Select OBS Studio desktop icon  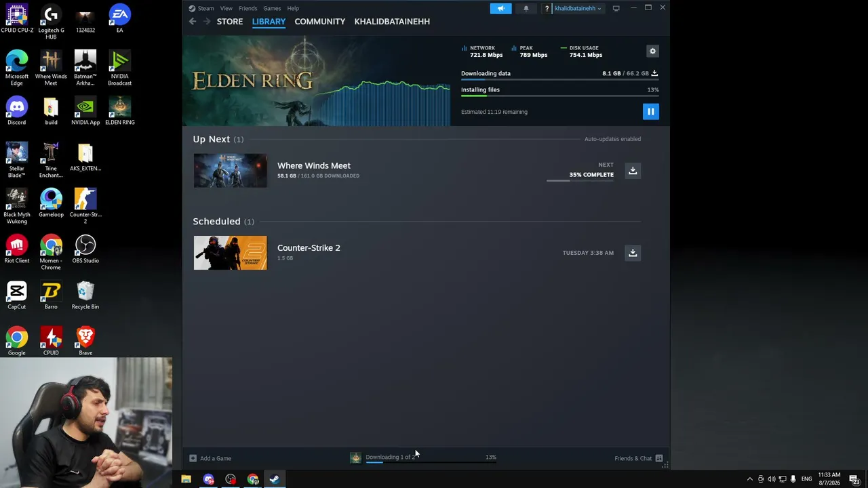[x=85, y=250]
